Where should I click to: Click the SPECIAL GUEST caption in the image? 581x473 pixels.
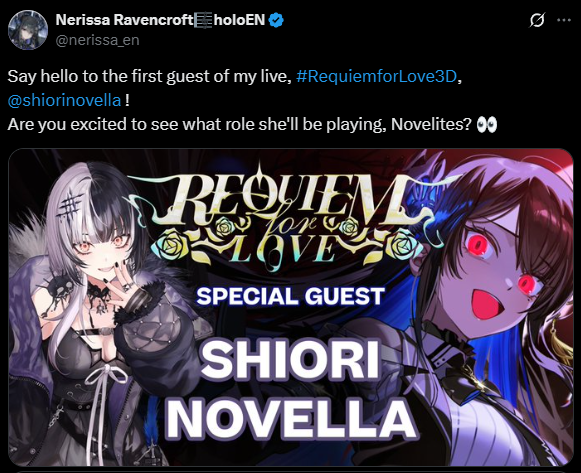[x=290, y=296]
